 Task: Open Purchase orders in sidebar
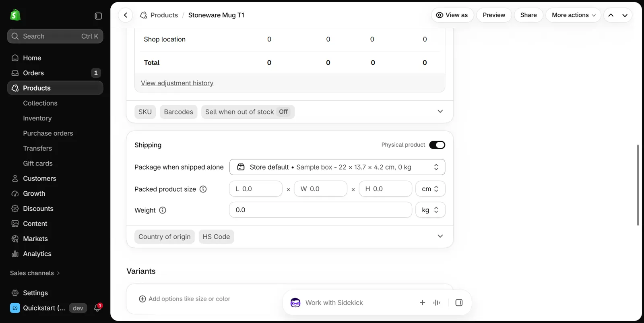pos(48,133)
